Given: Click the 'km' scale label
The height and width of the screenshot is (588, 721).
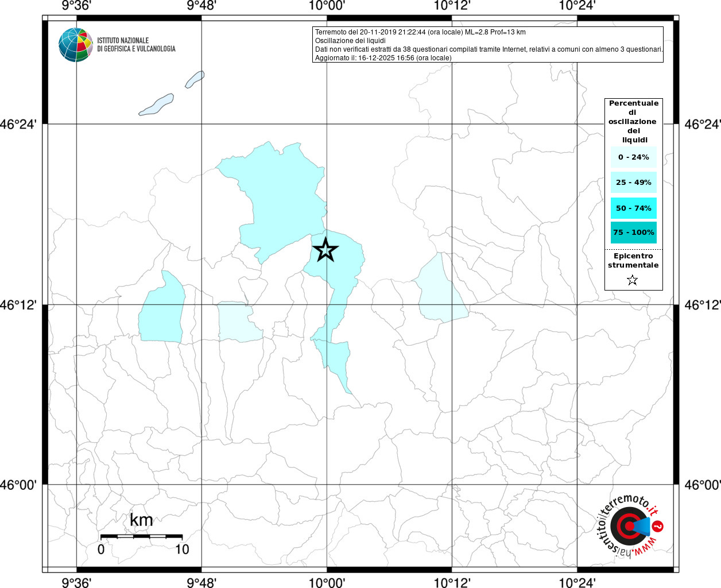Looking at the screenshot, I should (x=141, y=520).
